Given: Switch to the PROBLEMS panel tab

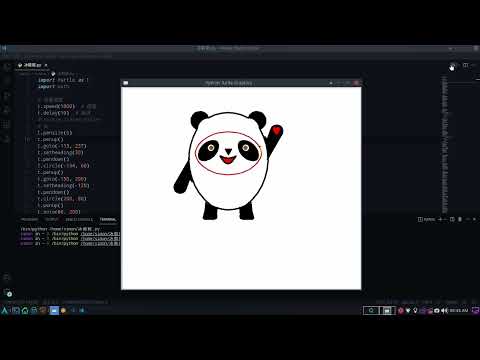Looking at the screenshot, I should pos(29,220).
